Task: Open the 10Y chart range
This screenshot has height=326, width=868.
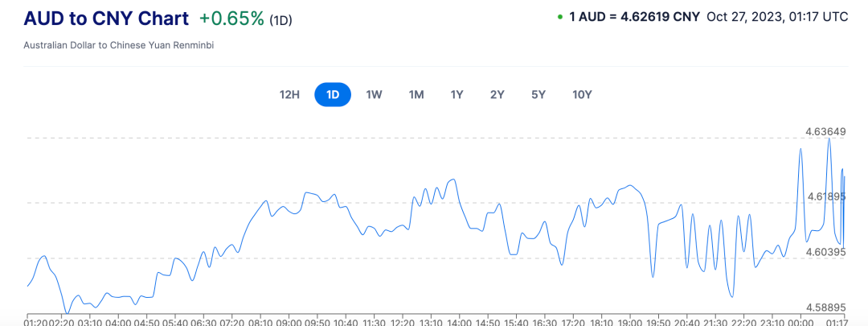Action: 582,94
